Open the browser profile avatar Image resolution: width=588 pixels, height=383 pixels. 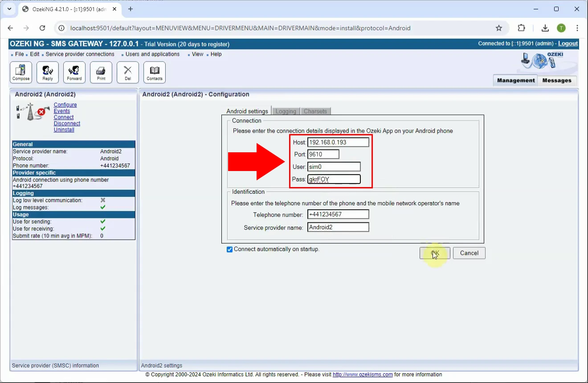click(561, 28)
